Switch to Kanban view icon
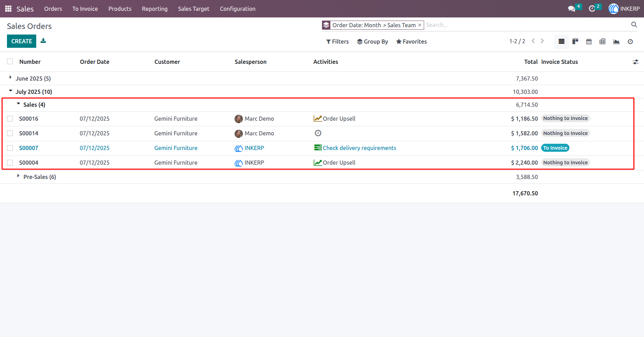Image resolution: width=644 pixels, height=337 pixels. coord(575,42)
